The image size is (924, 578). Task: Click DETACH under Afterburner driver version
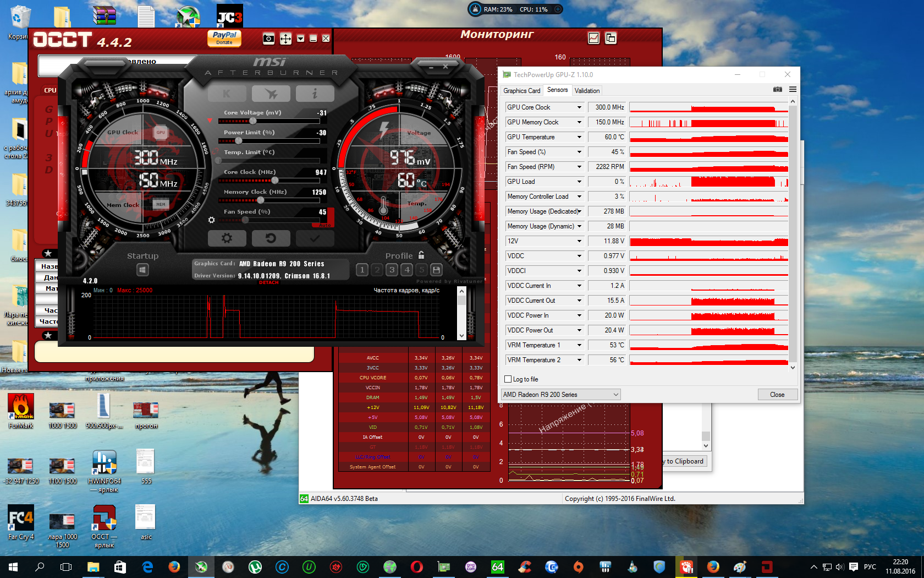269,282
